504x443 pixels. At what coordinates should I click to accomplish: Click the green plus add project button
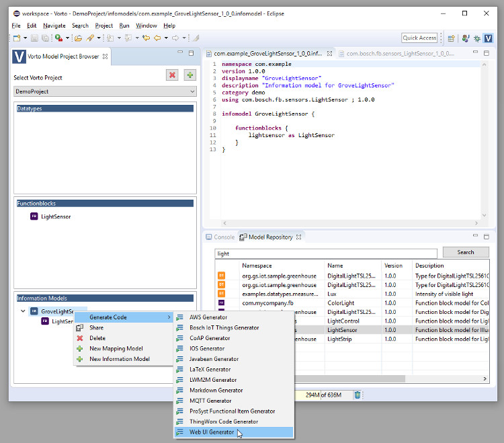(190, 75)
